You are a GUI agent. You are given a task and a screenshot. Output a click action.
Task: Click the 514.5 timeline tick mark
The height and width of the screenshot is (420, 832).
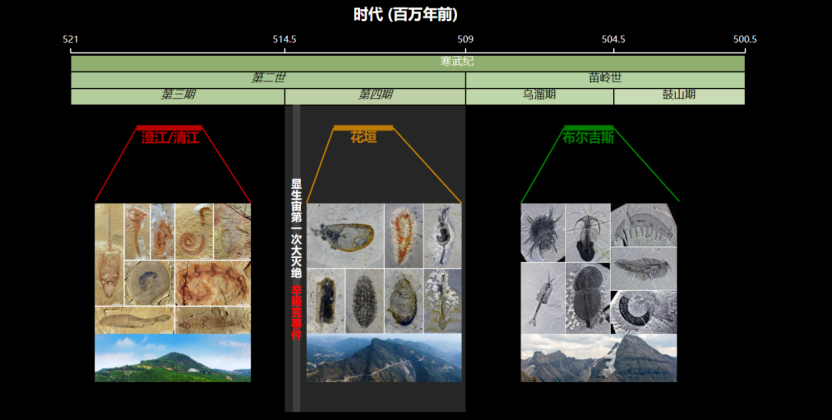[x=285, y=48]
